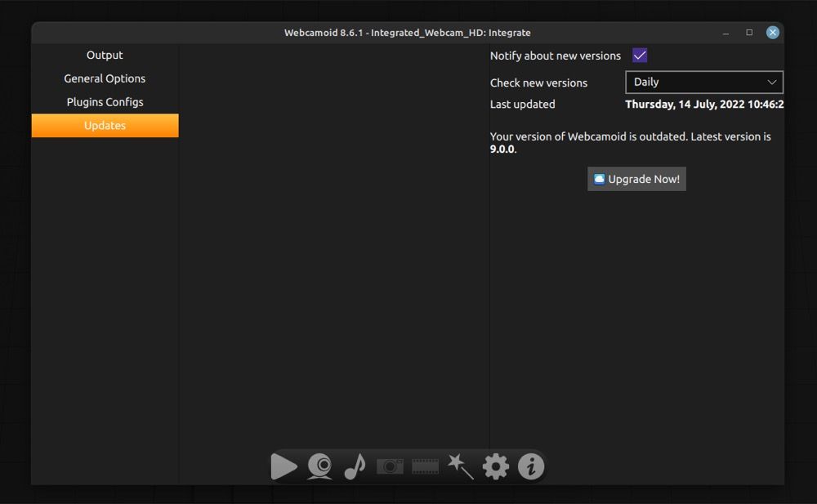Click the 'Last updated' label
The image size is (817, 504).
(523, 105)
